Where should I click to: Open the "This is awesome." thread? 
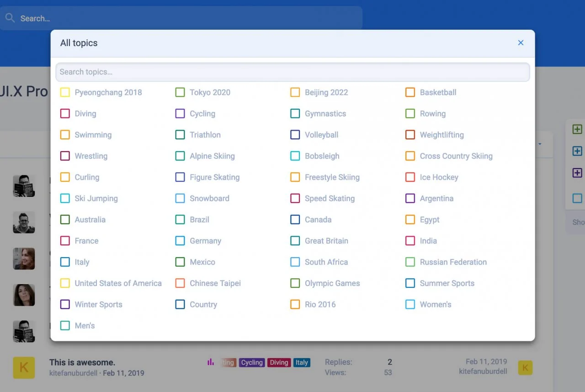click(x=82, y=363)
